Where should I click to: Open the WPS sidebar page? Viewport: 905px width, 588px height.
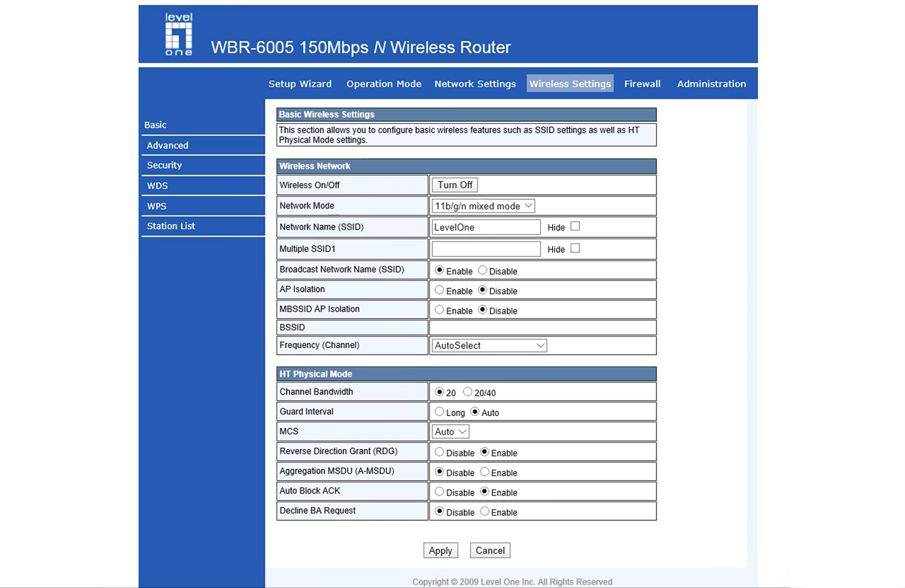(x=157, y=206)
